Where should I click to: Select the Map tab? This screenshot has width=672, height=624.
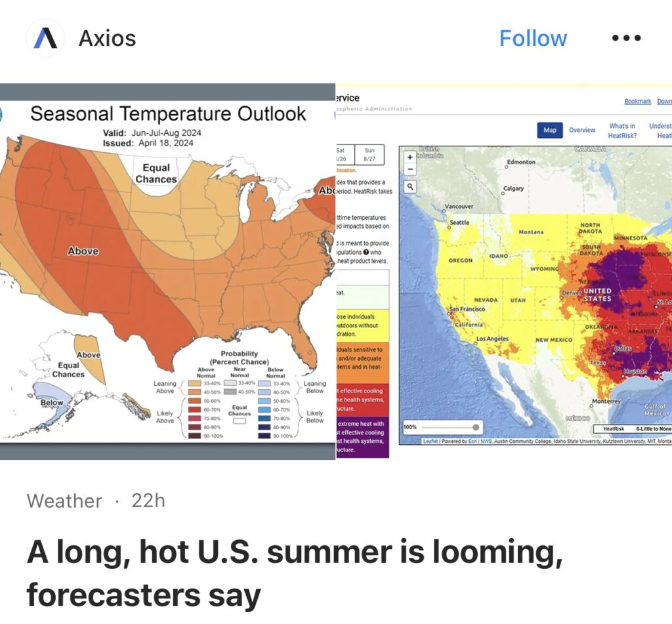click(x=550, y=130)
